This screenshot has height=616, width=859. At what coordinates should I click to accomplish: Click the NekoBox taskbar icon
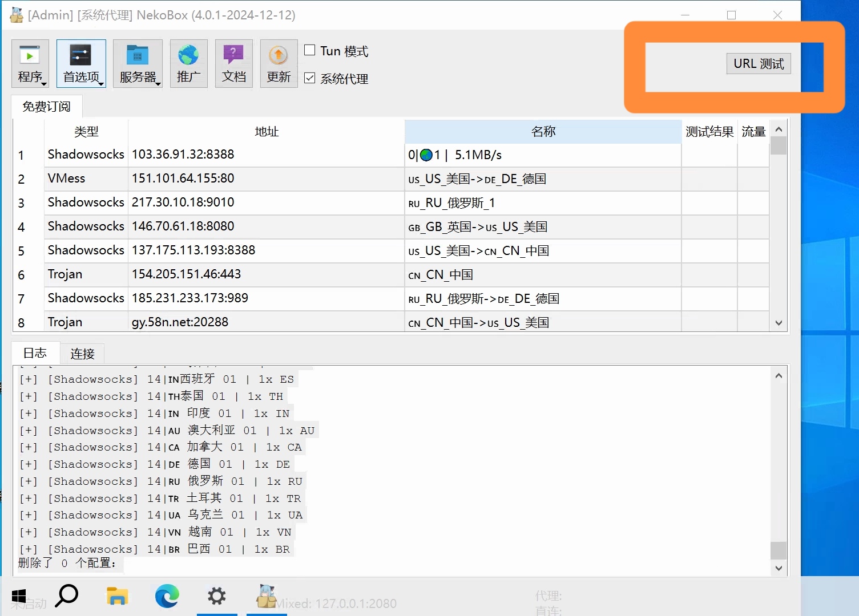coord(267,597)
